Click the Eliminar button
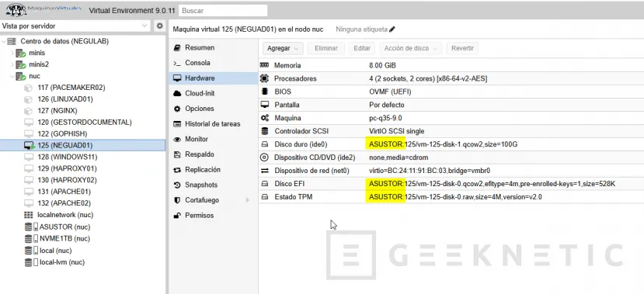This screenshot has height=294, width=644. point(326,48)
